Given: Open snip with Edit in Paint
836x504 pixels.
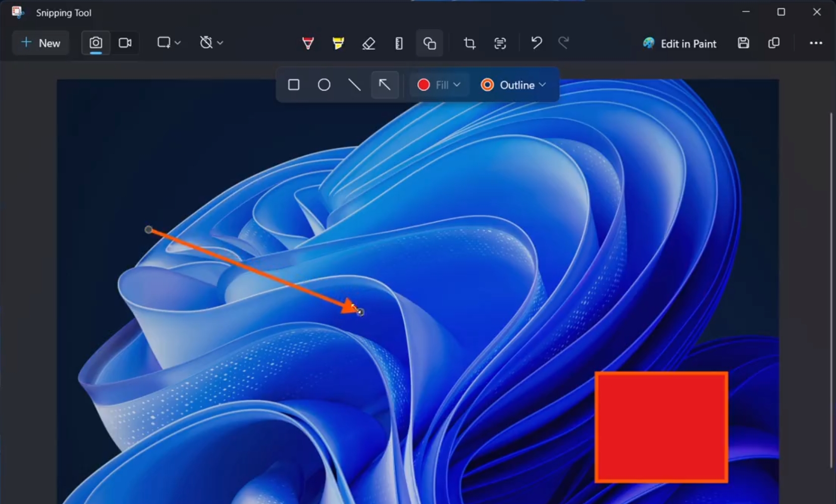Looking at the screenshot, I should click(x=679, y=44).
